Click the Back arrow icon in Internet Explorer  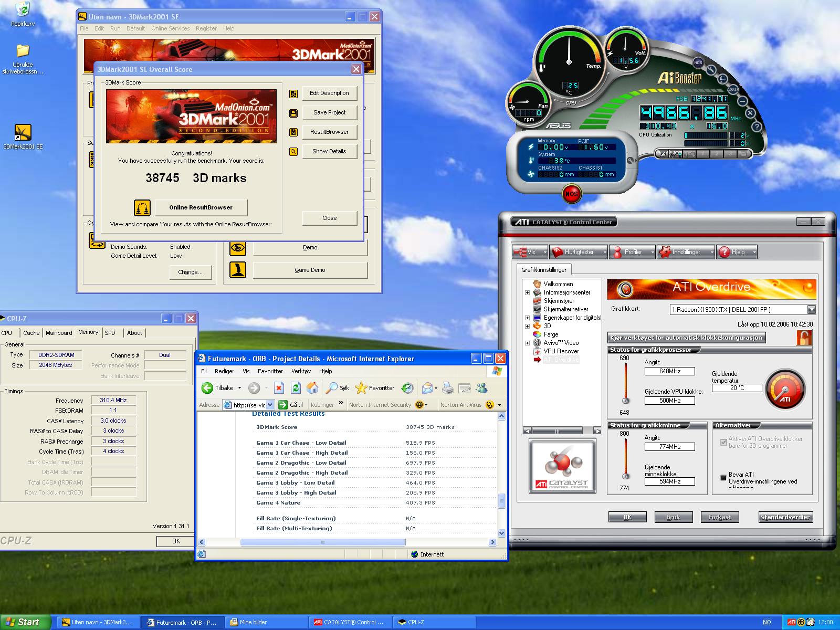coord(207,388)
